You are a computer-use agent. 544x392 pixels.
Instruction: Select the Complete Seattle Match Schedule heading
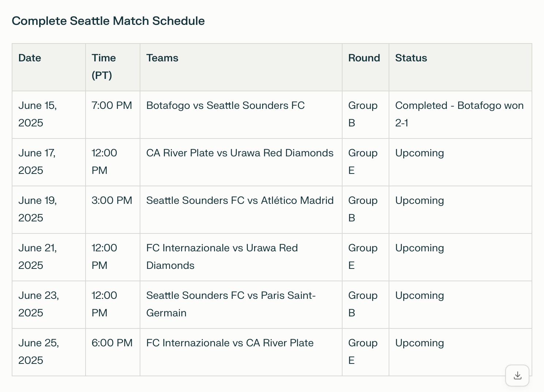[x=108, y=21]
